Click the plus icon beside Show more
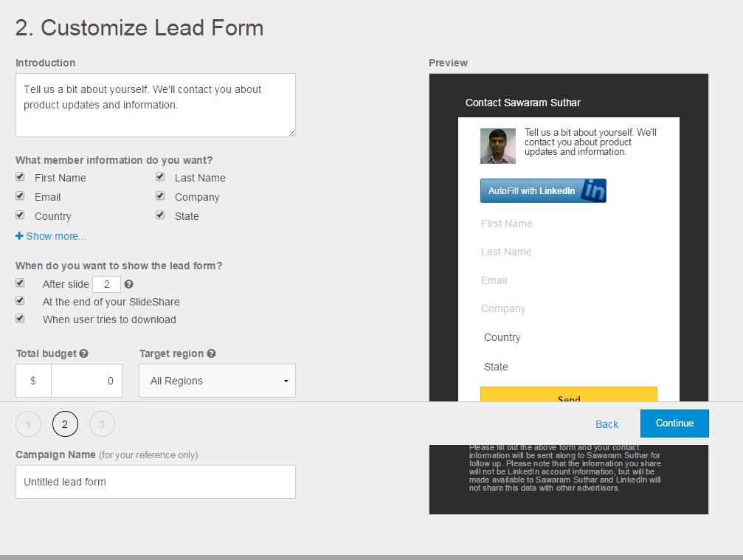Image resolution: width=743 pixels, height=560 pixels. [x=19, y=236]
